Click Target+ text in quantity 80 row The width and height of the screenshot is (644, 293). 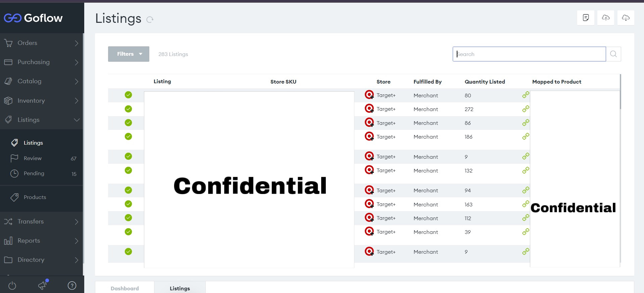tap(386, 95)
